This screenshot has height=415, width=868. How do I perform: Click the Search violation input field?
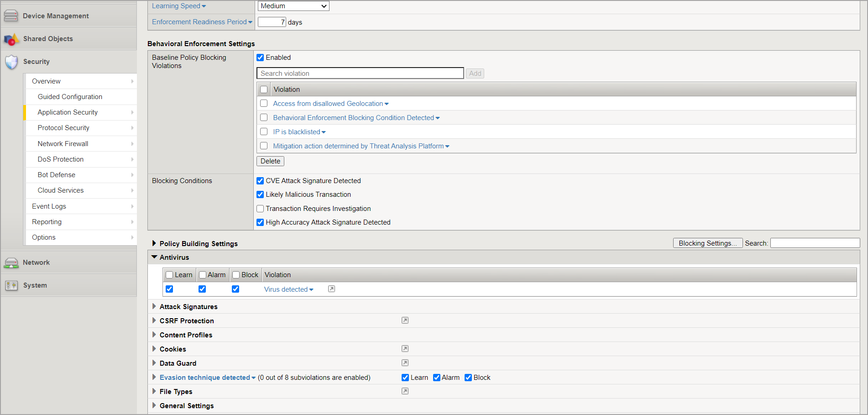(x=360, y=74)
